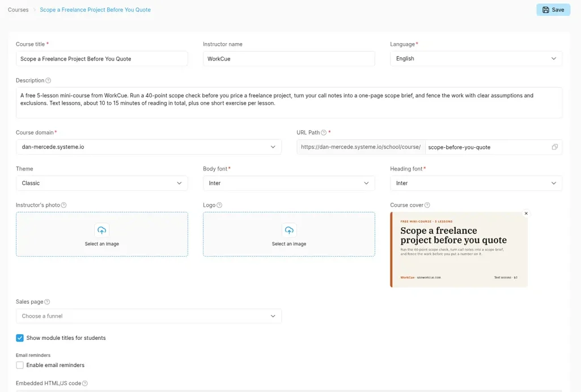Click upload cloud icon in Instructor's photo box
Screen dimensions: 581x392
[x=102, y=230]
